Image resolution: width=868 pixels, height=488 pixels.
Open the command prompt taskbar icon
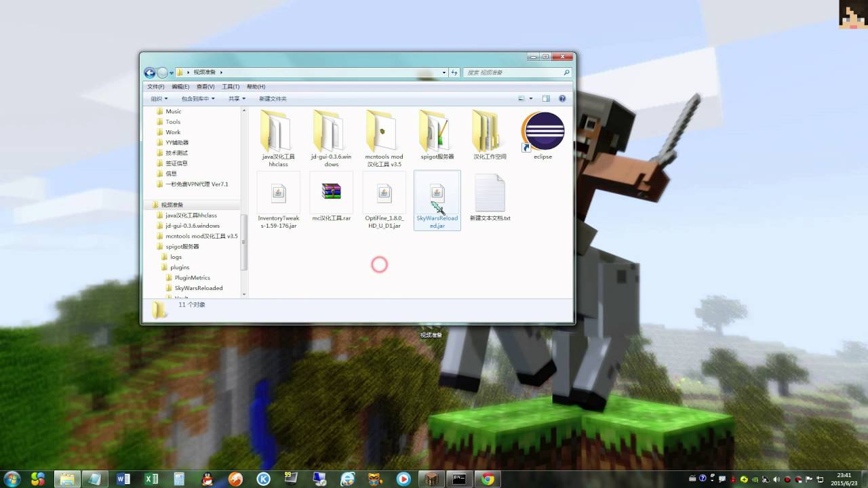pyautogui.click(x=459, y=479)
